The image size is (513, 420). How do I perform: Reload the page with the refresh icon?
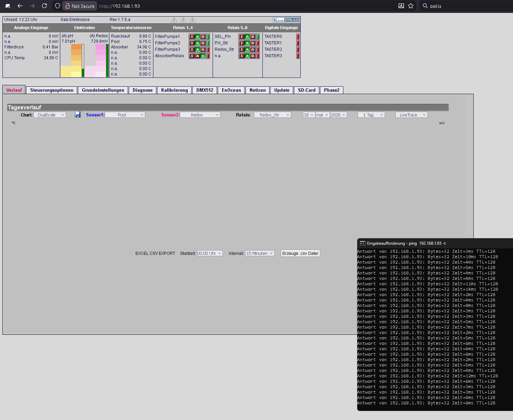click(x=44, y=6)
